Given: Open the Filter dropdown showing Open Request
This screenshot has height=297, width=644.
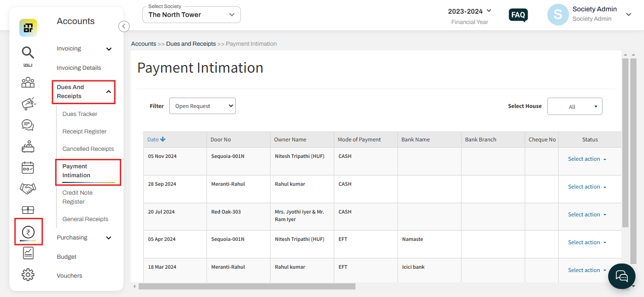Looking at the screenshot, I should tap(202, 106).
